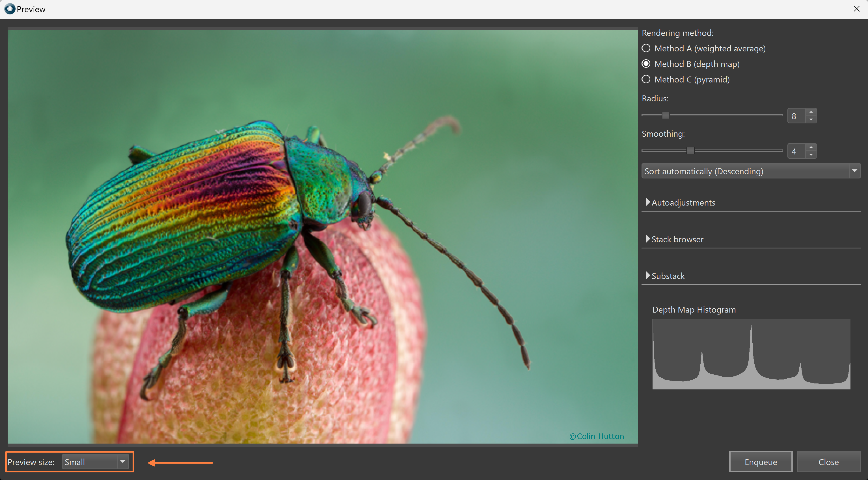Close the Preview window with X
Image resolution: width=868 pixels, height=480 pixels.
pos(856,9)
